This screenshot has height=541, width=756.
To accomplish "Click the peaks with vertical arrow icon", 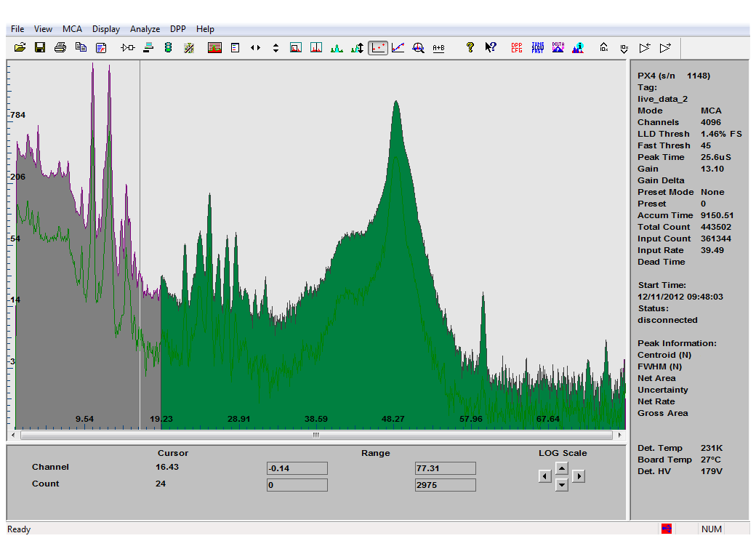I will click(x=357, y=48).
